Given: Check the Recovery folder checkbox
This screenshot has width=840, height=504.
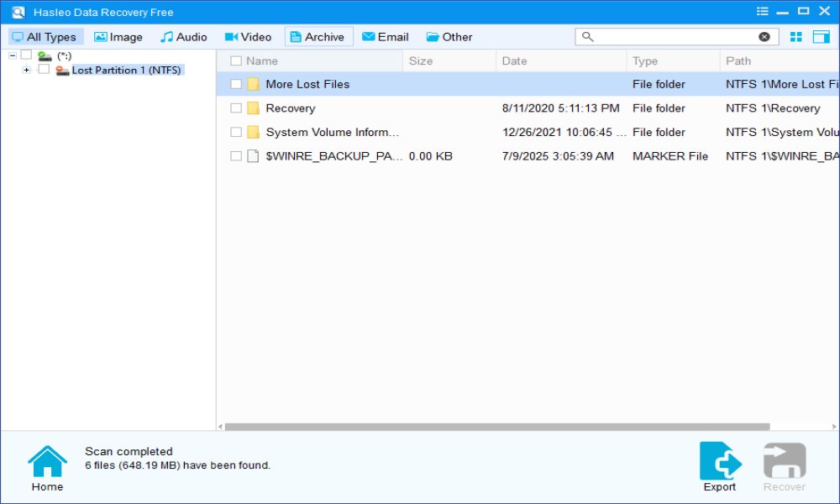Looking at the screenshot, I should [236, 108].
